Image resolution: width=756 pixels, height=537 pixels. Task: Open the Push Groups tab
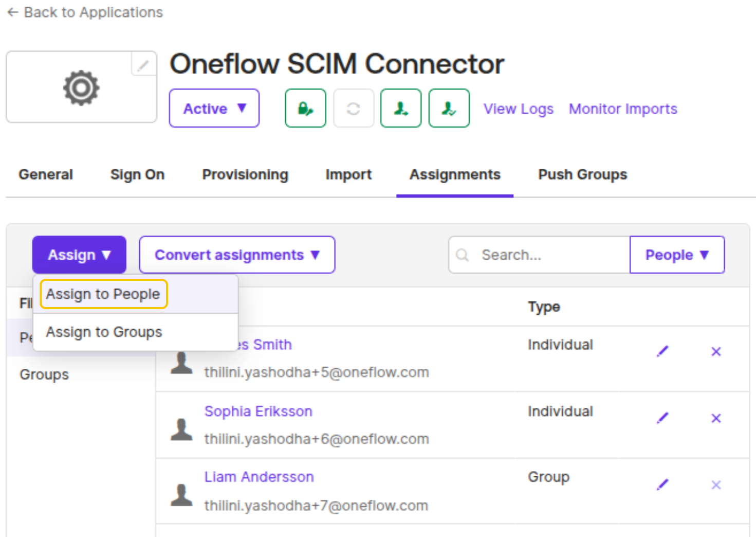(583, 175)
